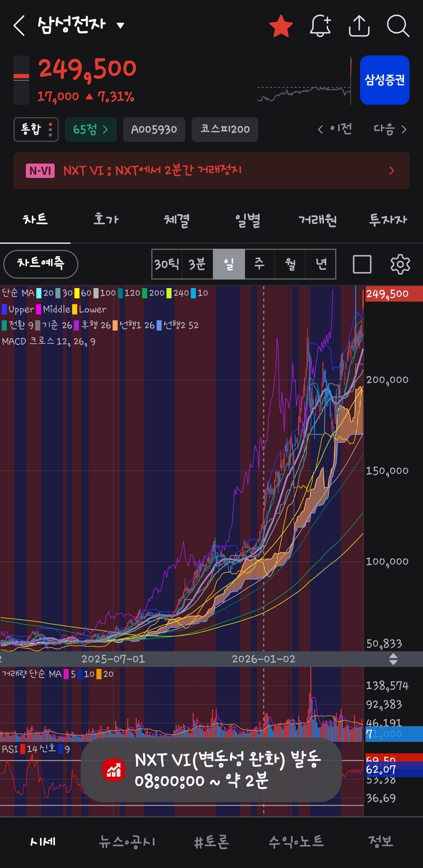Viewport: 423px width, 868px height.
Task: Tap the back arrow icon
Action: pos(19,26)
